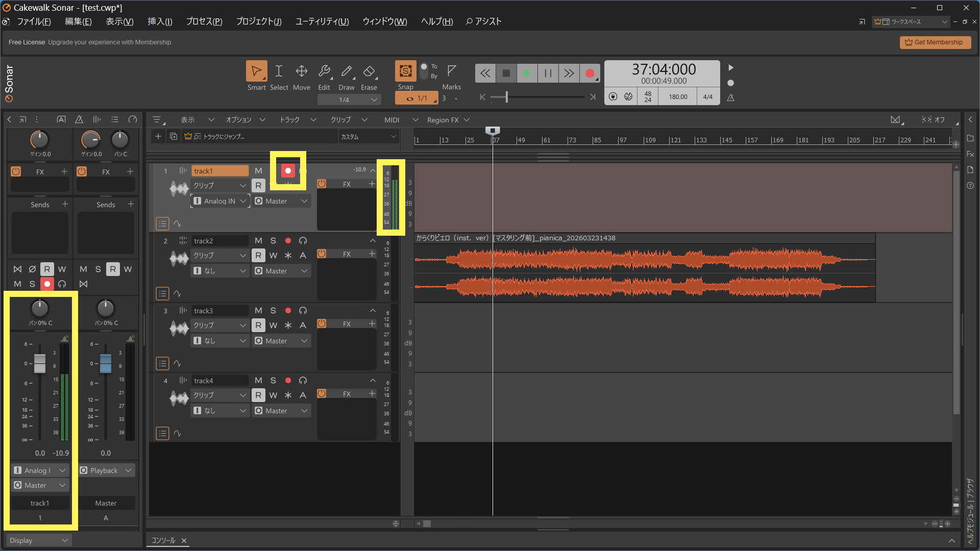Open track2 output Master dropdown
Viewport: 980px width, 551px height.
pyautogui.click(x=281, y=271)
